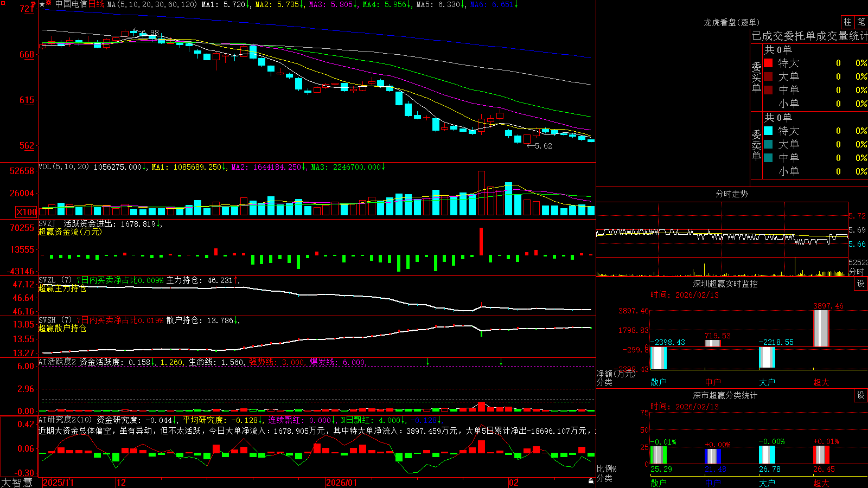The height and width of the screenshot is (488, 868).
Task: Click the red square icon at top-left corner
Action: tap(3, 3)
